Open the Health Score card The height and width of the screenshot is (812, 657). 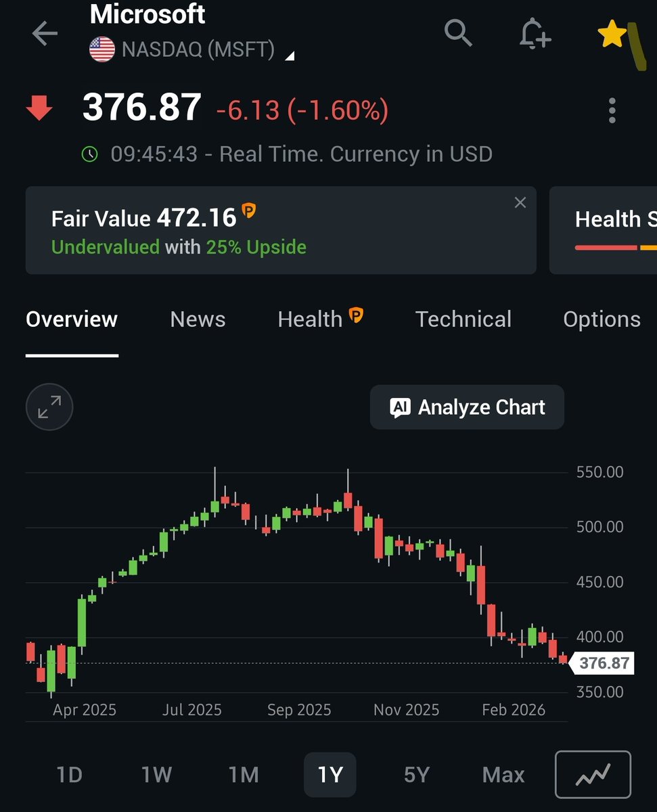(x=604, y=230)
